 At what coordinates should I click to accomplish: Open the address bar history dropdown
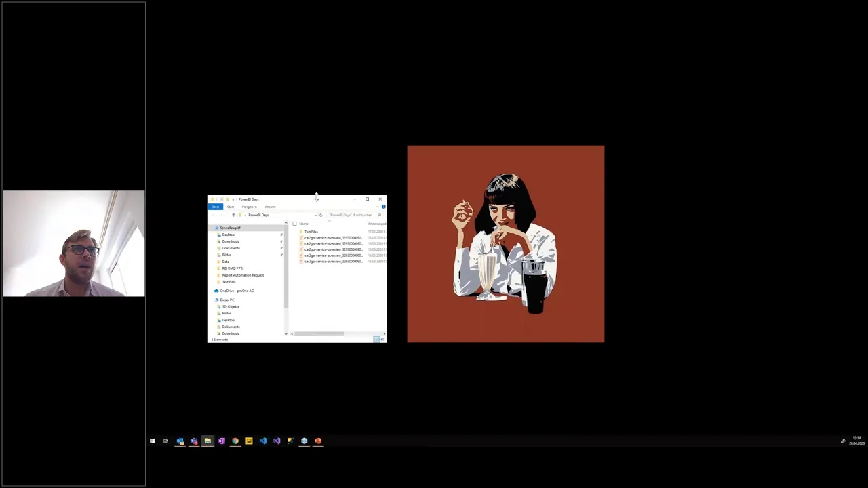pyautogui.click(x=316, y=215)
